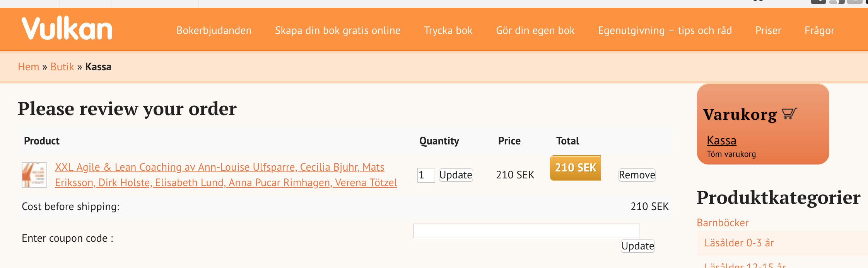Open the Bokerbjudanden menu item

click(214, 31)
